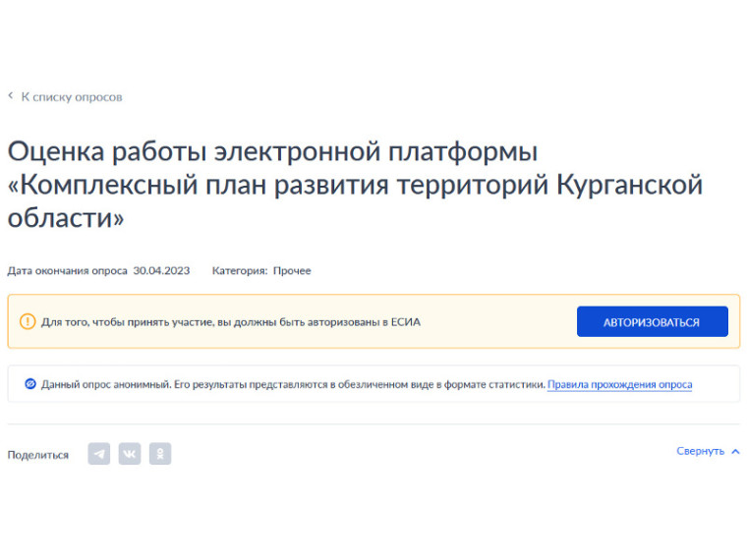
Task: Click the back chevron before 'К списку опросов'
Action: [11, 96]
